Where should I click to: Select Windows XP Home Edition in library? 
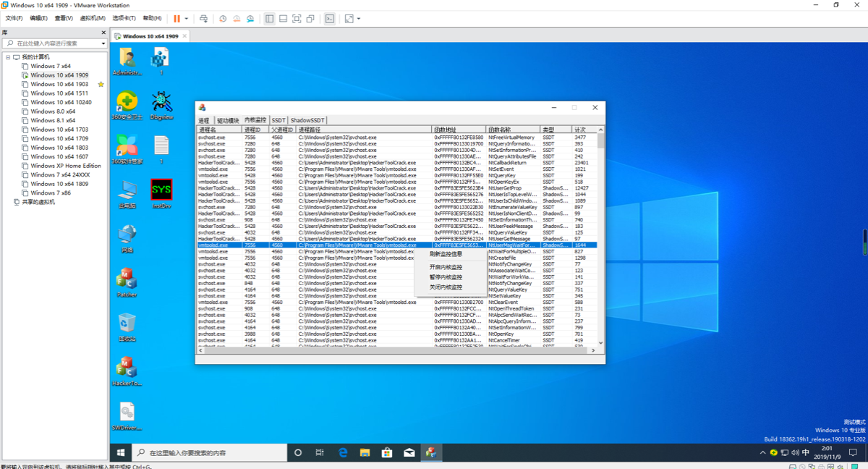(x=66, y=166)
